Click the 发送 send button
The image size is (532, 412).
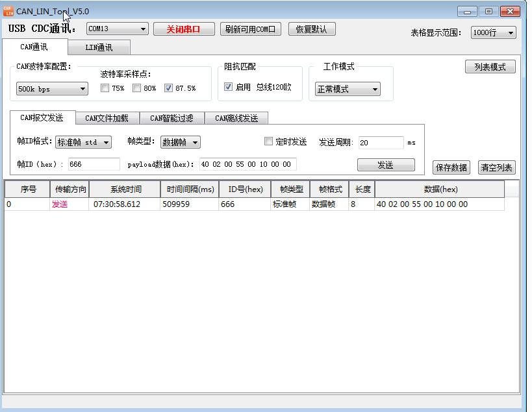coord(386,165)
